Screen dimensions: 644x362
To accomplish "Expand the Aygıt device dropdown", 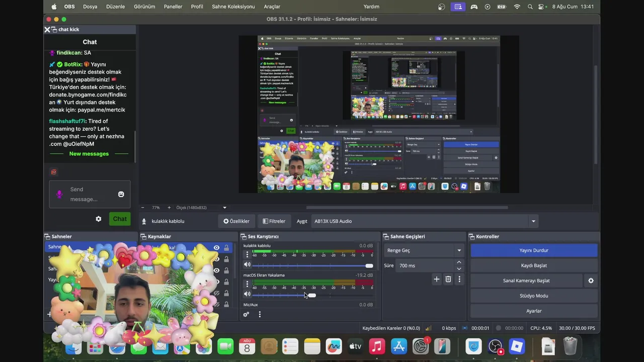I will click(533, 221).
